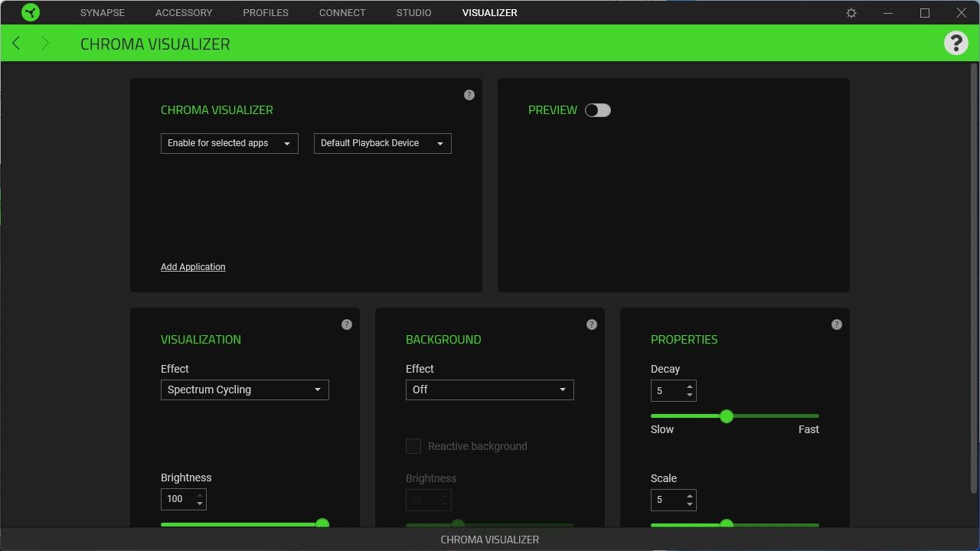Image resolution: width=980 pixels, height=551 pixels.
Task: Open the large help question mark
Action: [x=955, y=43]
